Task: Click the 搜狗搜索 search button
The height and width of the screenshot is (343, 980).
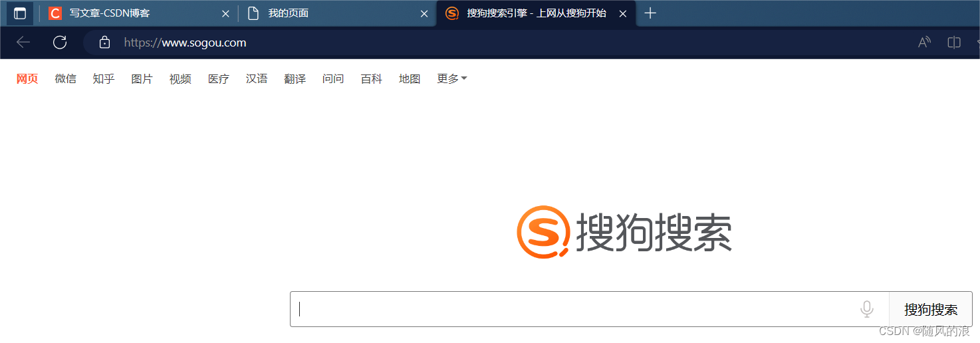Action: coord(931,309)
